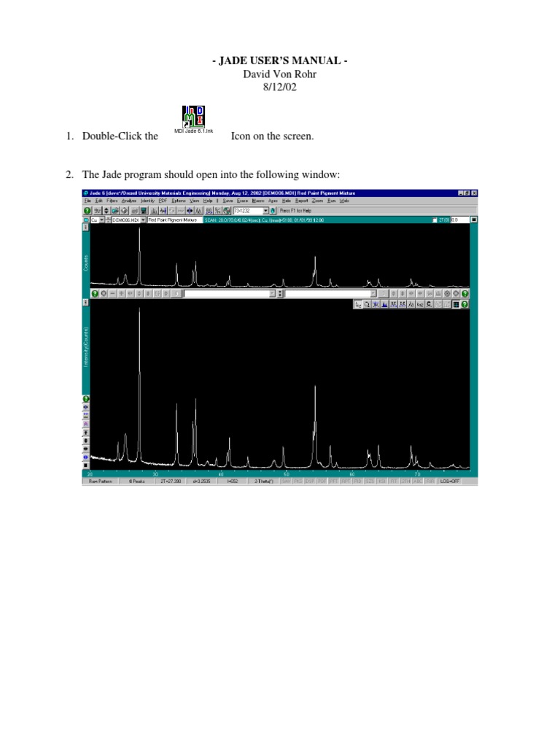Click the 0 Peaks status bar field
560x747 pixels.
[136, 481]
